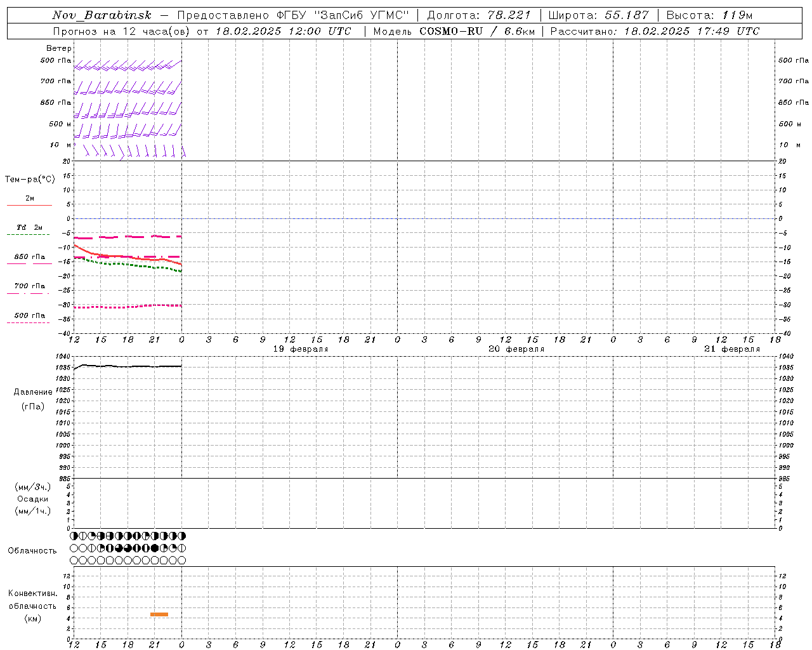Select forecast start time 18.02.2025 12:00 UTC
Screen dimensions: 812x650
point(283,31)
